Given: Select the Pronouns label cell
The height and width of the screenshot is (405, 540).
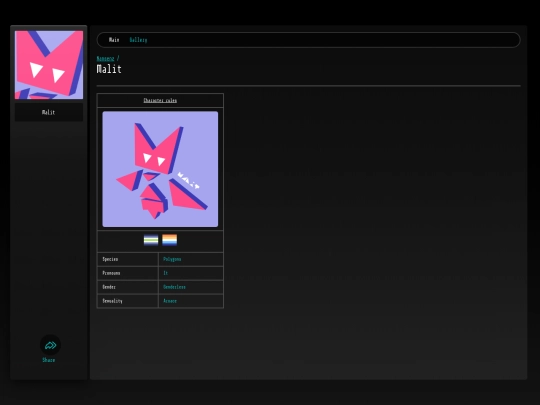Looking at the screenshot, I should pos(128,273).
